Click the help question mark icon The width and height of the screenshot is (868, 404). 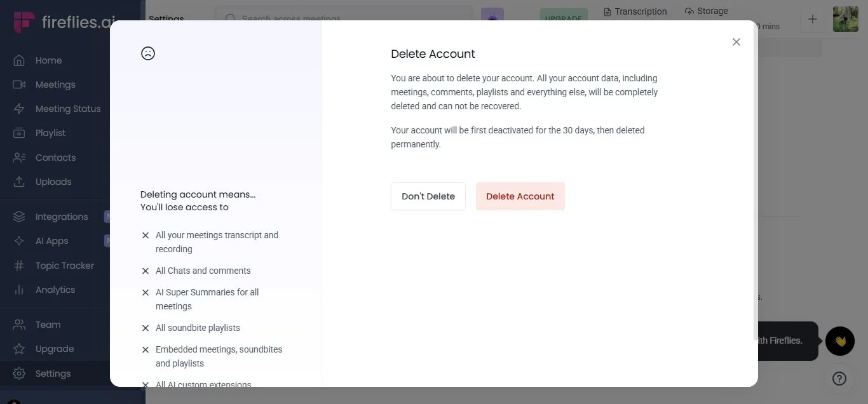pyautogui.click(x=839, y=378)
